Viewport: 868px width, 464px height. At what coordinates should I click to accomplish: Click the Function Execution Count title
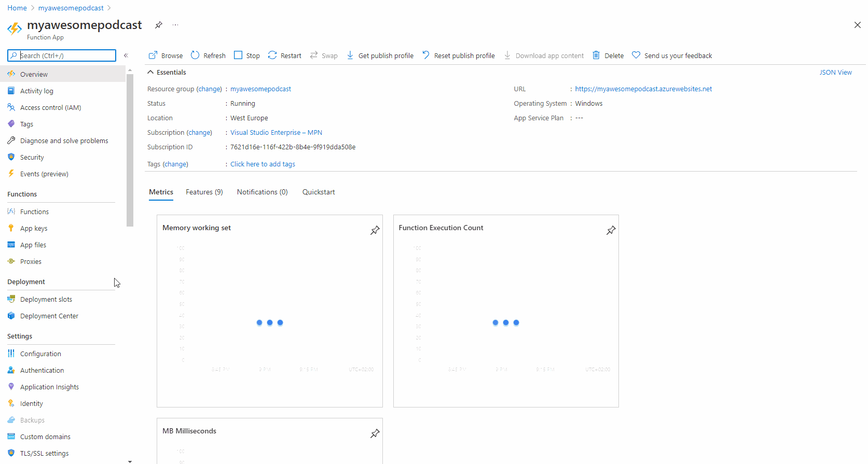[x=441, y=228]
